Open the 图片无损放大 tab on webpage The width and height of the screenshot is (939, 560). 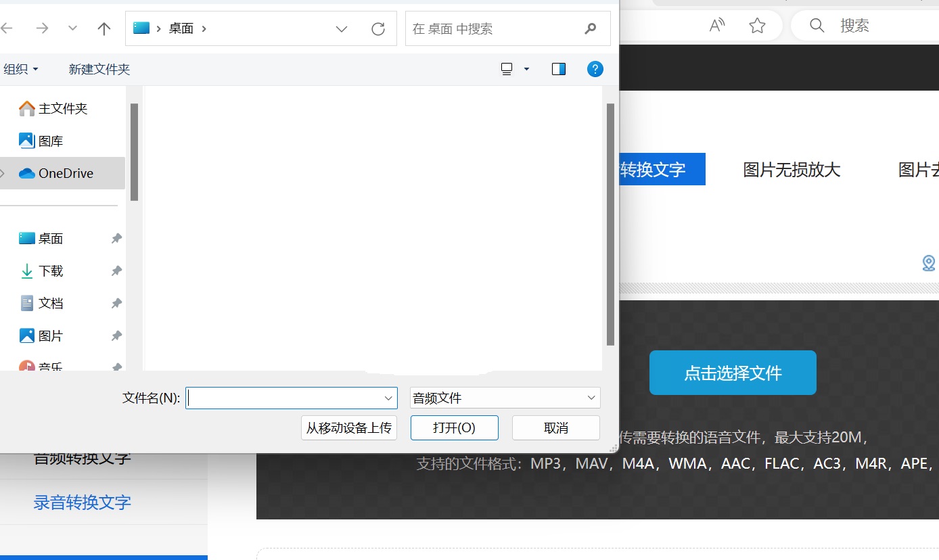point(792,169)
